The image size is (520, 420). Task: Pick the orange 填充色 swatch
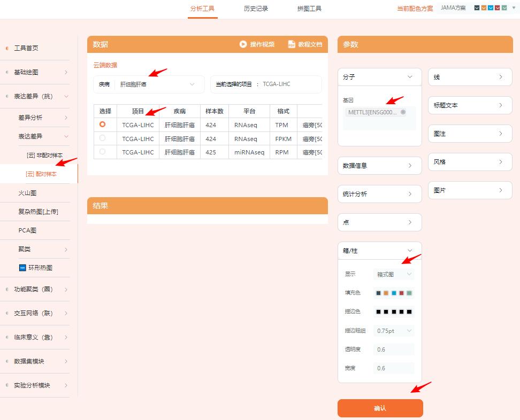point(386,293)
